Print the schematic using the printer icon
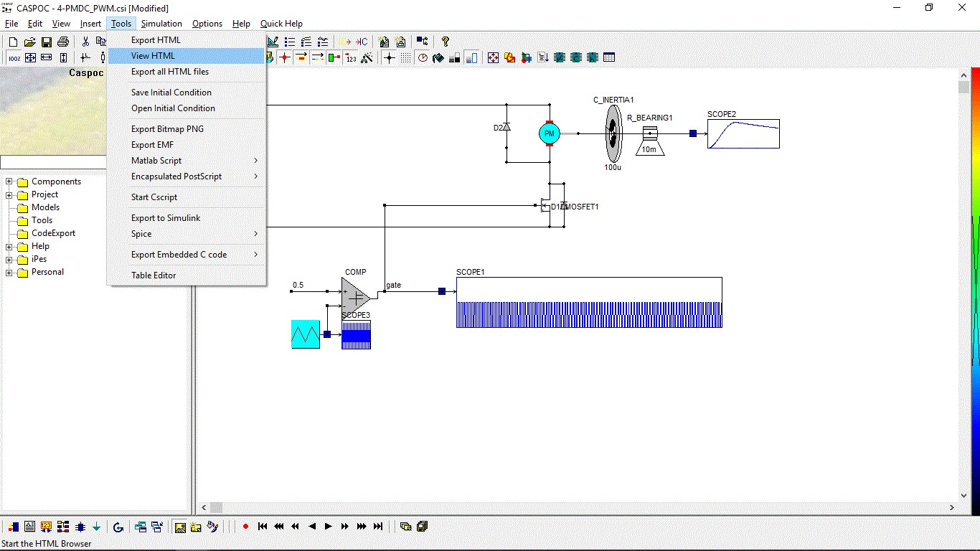This screenshot has height=551, width=980. (62, 42)
